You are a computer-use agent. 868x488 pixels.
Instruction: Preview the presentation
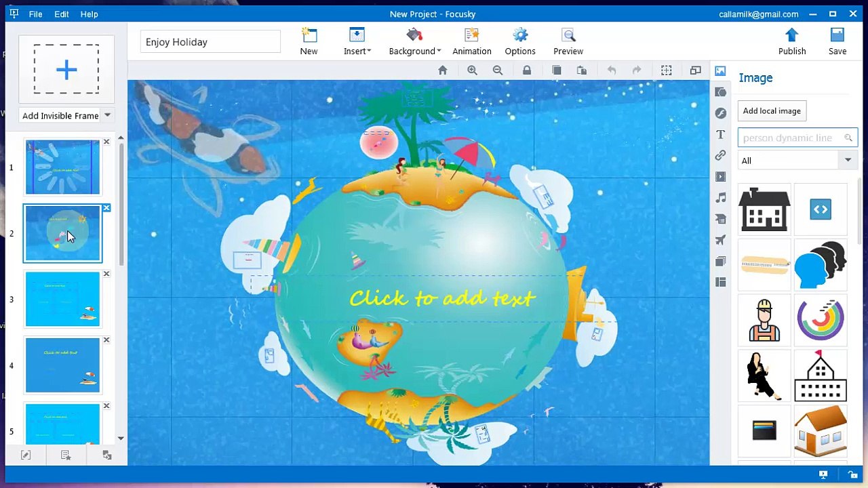pos(568,42)
